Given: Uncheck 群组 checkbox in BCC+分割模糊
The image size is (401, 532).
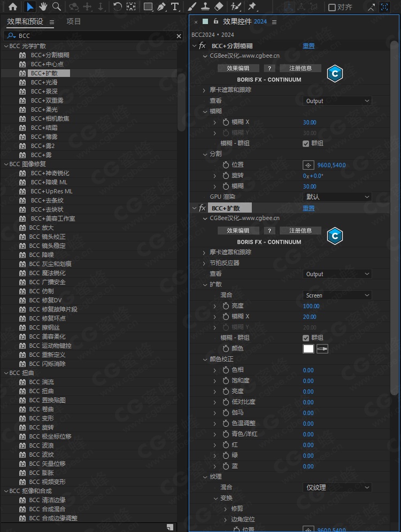Looking at the screenshot, I should click(306, 144).
